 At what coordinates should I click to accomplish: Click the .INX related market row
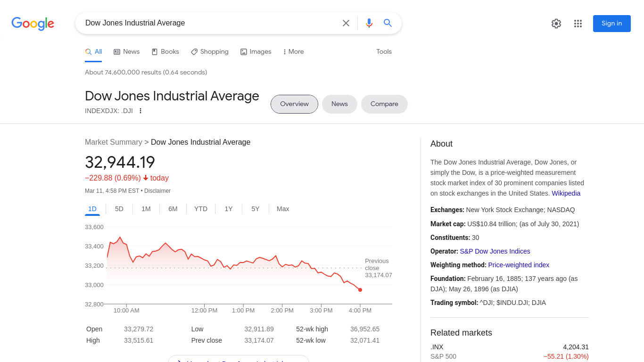tap(510, 352)
